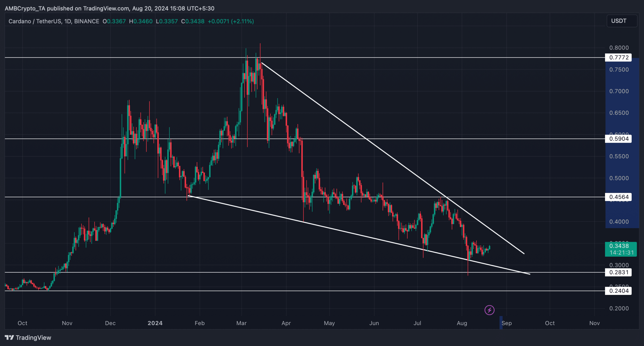
Task: Click the 0.6500 price scale label
Action: pyautogui.click(x=619, y=113)
